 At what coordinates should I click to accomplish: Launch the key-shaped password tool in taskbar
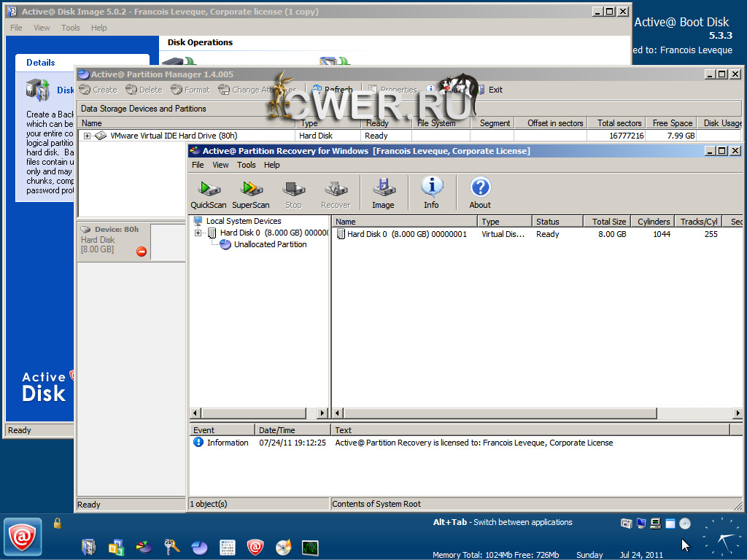(x=171, y=547)
